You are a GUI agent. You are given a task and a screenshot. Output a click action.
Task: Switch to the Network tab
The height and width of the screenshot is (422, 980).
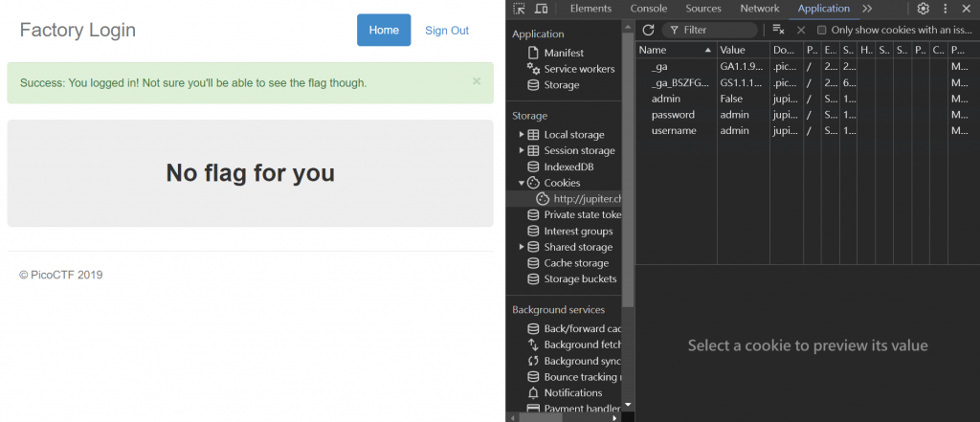[x=759, y=9]
